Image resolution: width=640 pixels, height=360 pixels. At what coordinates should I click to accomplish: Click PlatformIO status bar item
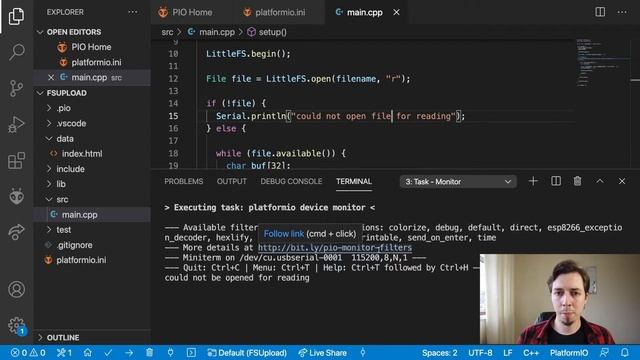[569, 353]
